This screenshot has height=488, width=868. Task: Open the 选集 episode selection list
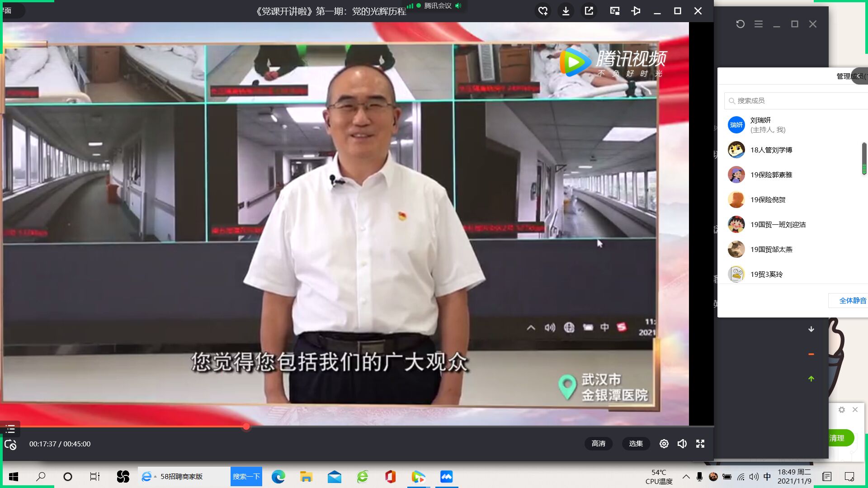point(636,444)
